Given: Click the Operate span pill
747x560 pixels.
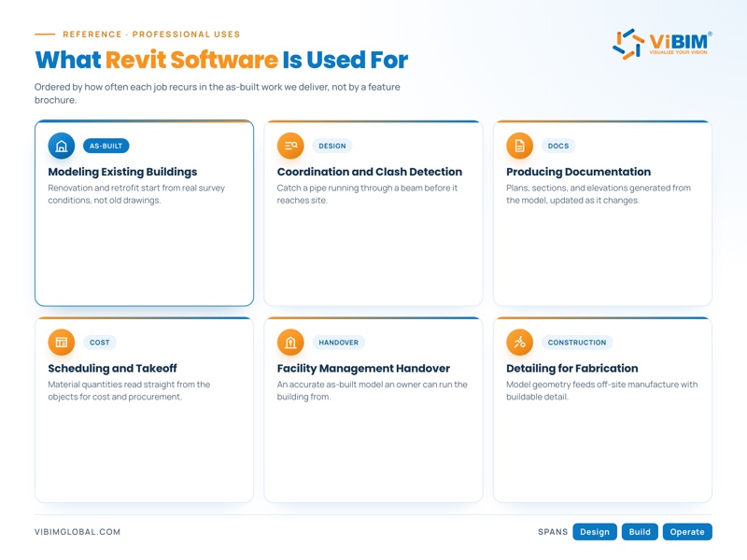Looking at the screenshot, I should point(687,532).
